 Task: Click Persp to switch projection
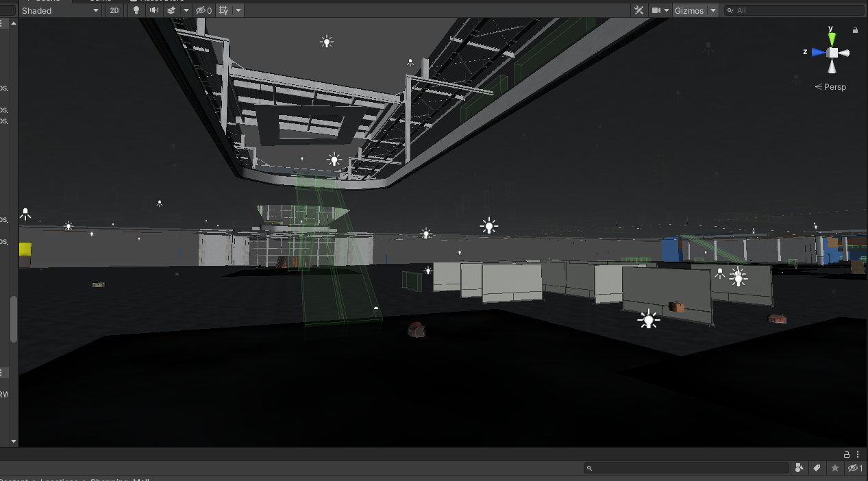834,87
